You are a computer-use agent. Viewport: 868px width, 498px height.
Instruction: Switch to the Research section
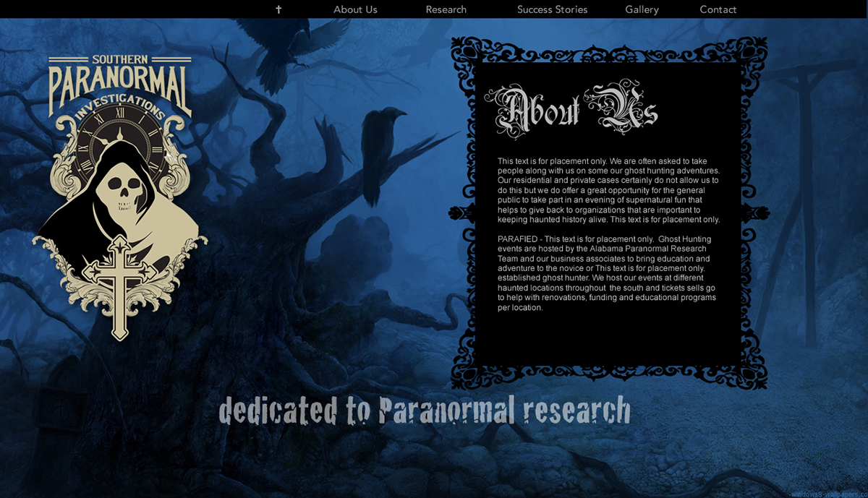[x=446, y=9]
